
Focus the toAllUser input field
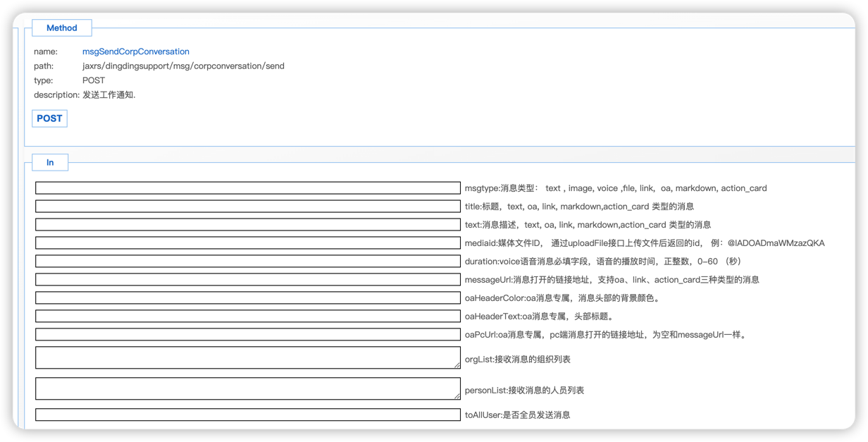tap(247, 415)
